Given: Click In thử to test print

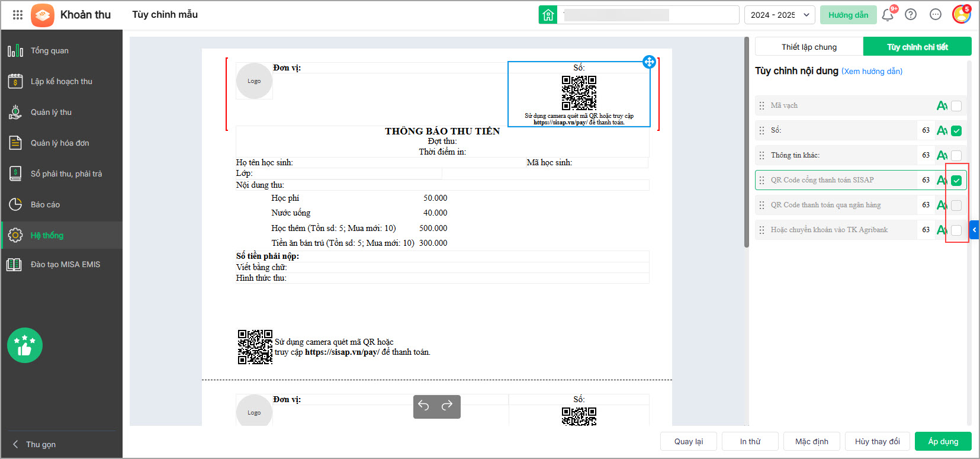Looking at the screenshot, I should click(x=750, y=441).
